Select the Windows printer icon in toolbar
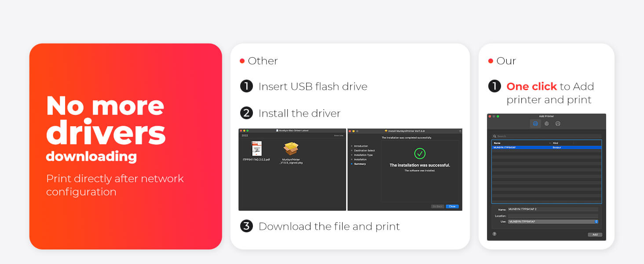This screenshot has width=644, height=264. click(x=558, y=124)
